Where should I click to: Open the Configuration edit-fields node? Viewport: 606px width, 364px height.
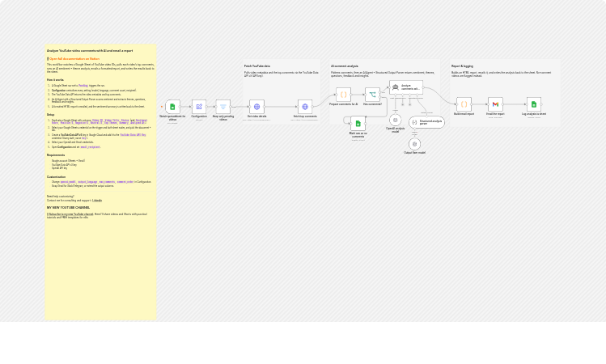tap(199, 107)
